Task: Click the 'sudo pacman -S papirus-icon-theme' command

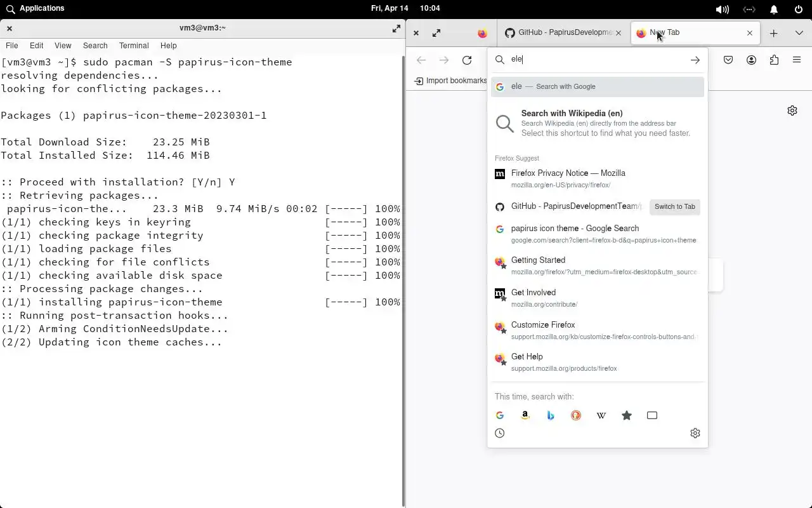Action: (187, 62)
